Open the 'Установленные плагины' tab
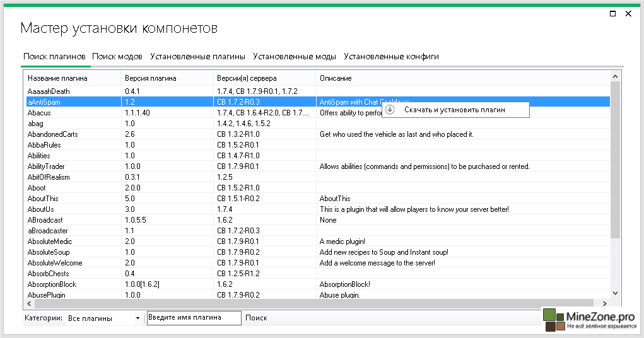Screen dimensions: 644x338 click(197, 57)
